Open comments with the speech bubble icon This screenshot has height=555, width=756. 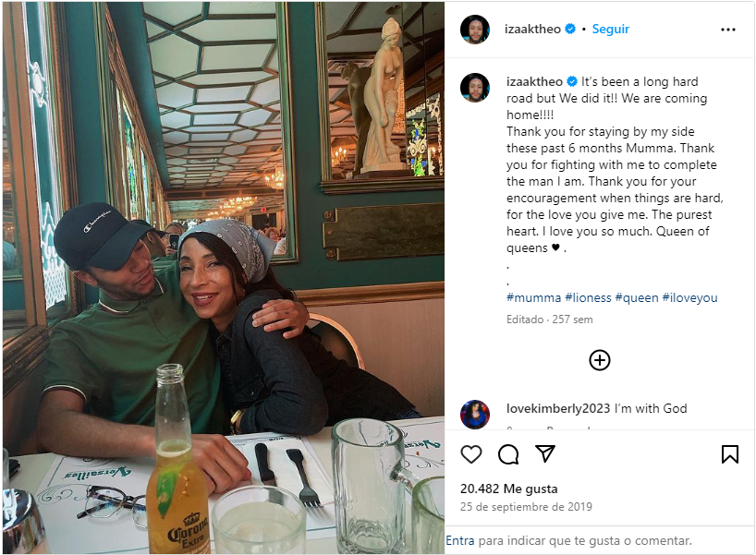click(x=508, y=454)
